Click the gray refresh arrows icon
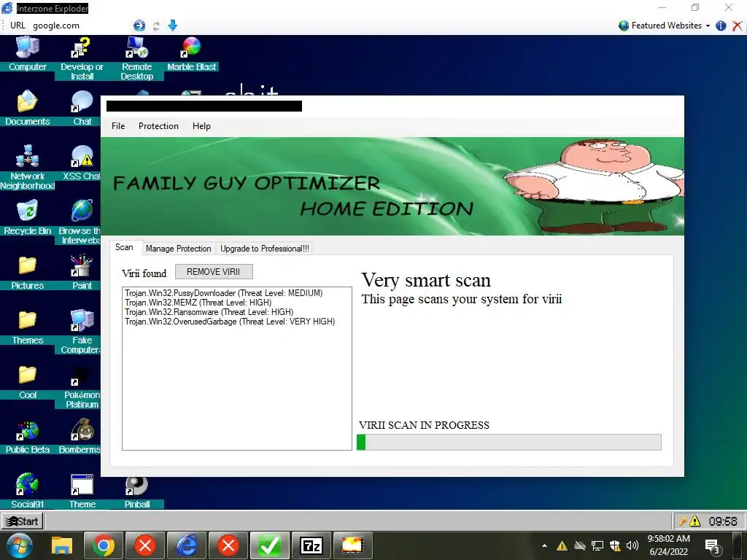Screen dimensions: 747x560 coord(156,26)
